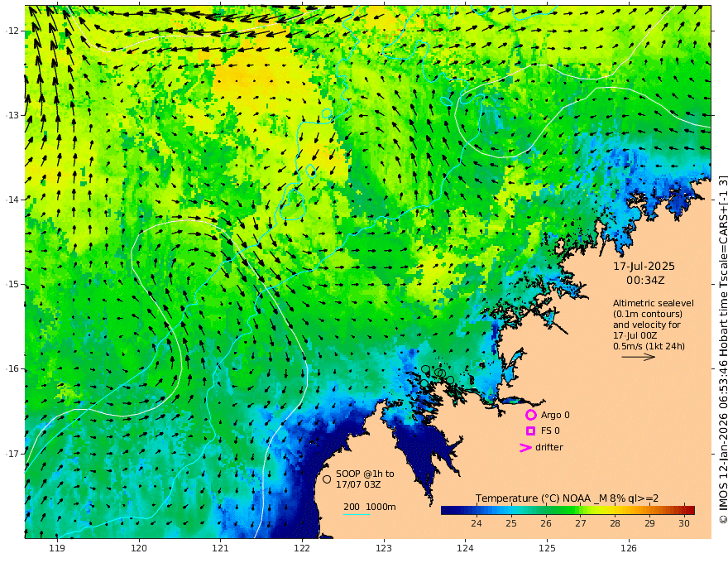The height and width of the screenshot is (563, 728).
Task: Click the latitude axis label -12
Action: point(13,31)
